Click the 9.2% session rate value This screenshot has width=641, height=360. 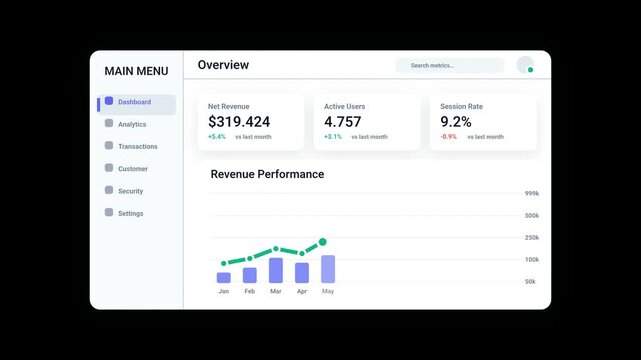(x=456, y=122)
